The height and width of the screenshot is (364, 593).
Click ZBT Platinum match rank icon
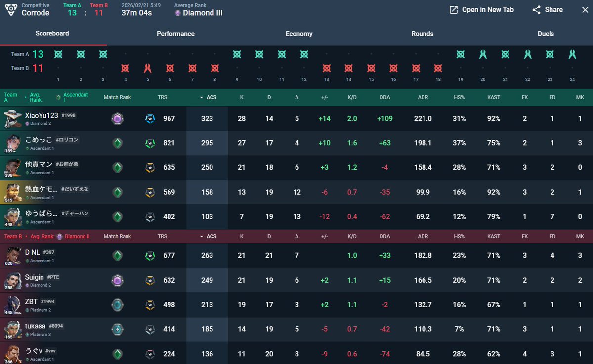coord(117,305)
